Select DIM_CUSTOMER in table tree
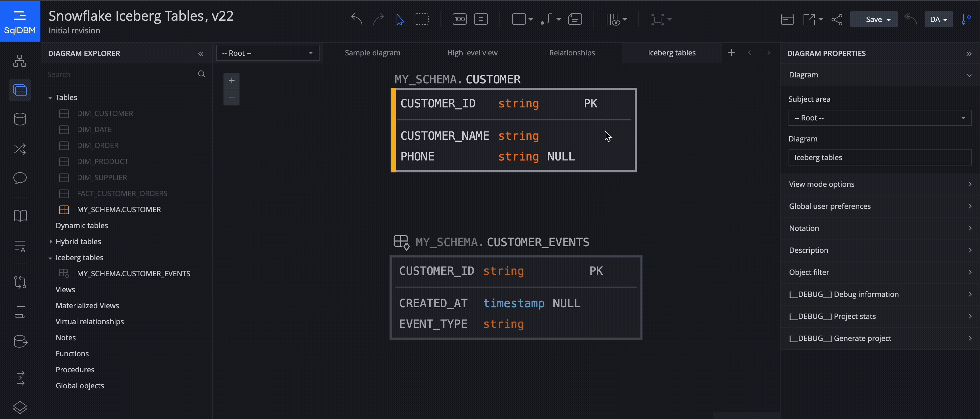The image size is (980, 419). point(105,114)
